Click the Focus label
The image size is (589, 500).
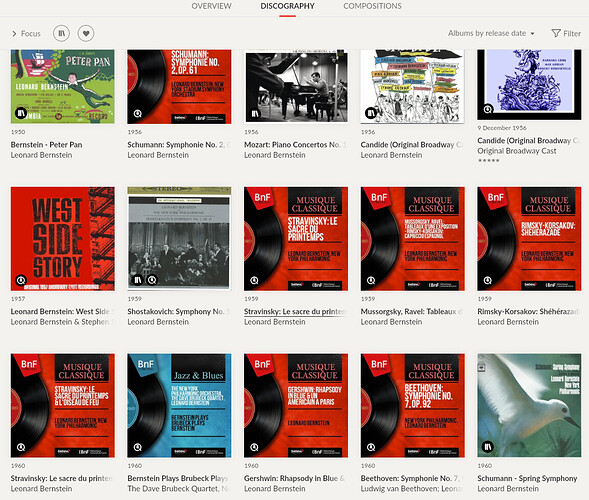[x=30, y=33]
